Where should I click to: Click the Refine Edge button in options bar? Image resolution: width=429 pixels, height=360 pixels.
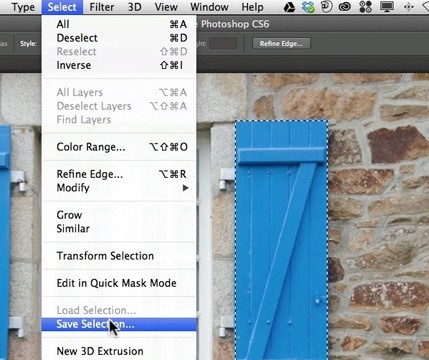[x=281, y=44]
